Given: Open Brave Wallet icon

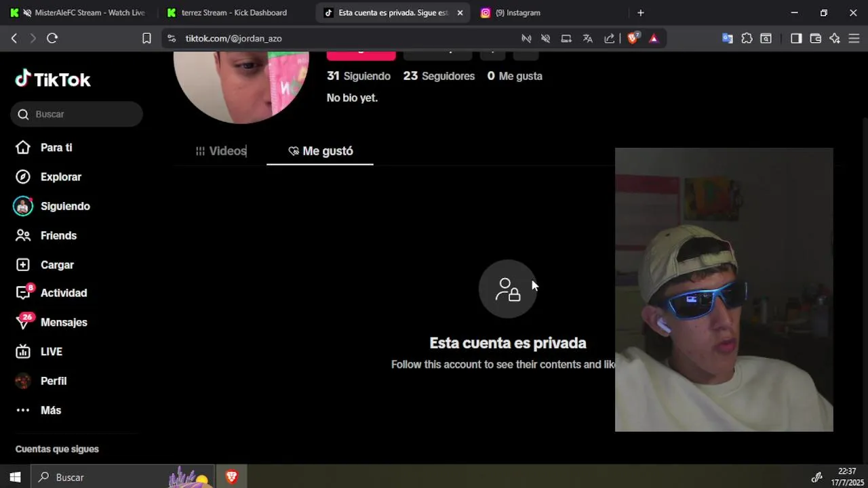Looking at the screenshot, I should (x=816, y=39).
